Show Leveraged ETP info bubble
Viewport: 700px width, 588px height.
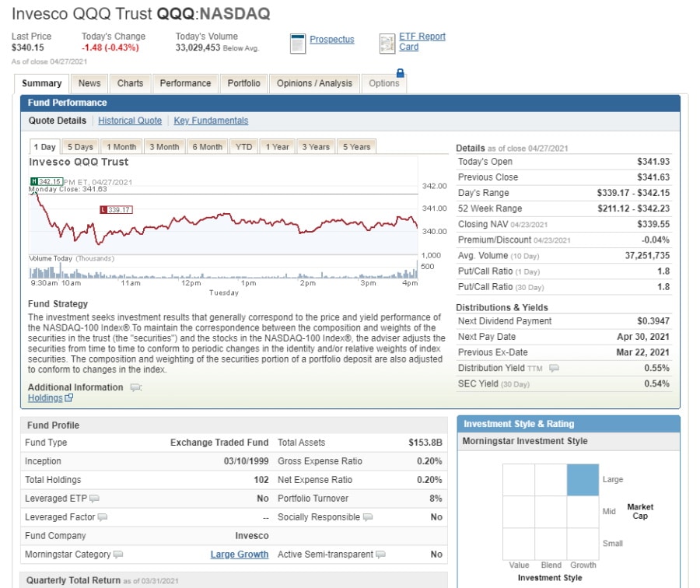[94, 499]
